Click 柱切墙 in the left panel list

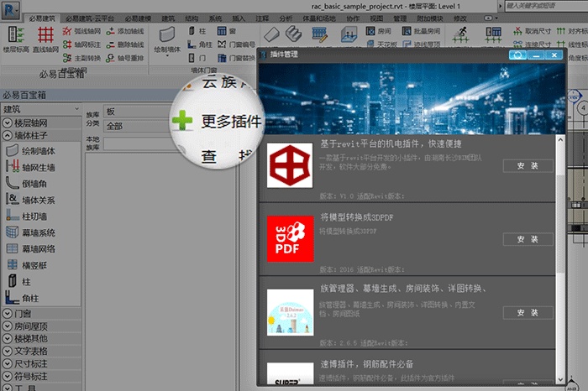pyautogui.click(x=26, y=216)
